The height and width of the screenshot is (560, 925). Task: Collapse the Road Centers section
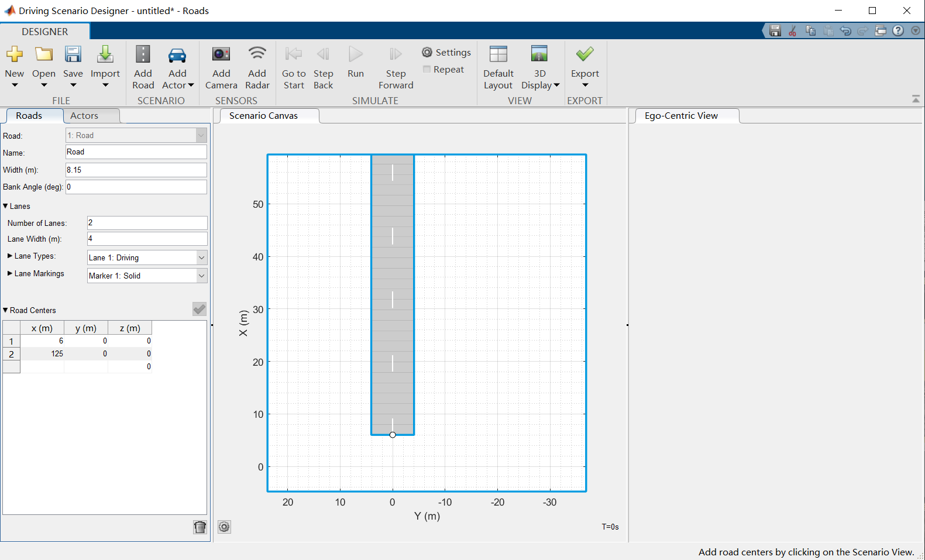pyautogui.click(x=6, y=311)
